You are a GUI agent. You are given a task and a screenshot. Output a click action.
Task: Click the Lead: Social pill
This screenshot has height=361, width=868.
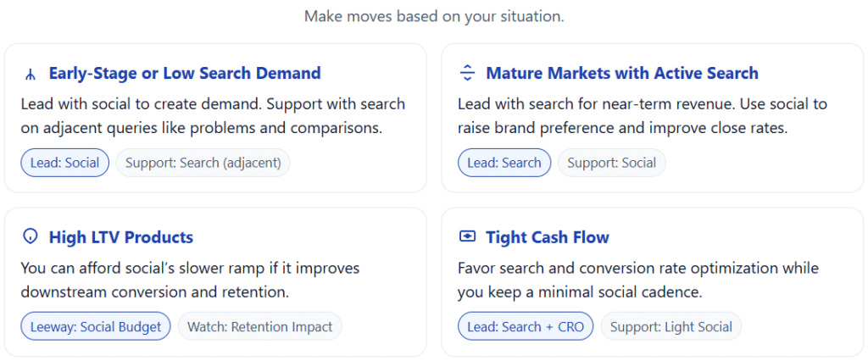(x=64, y=163)
